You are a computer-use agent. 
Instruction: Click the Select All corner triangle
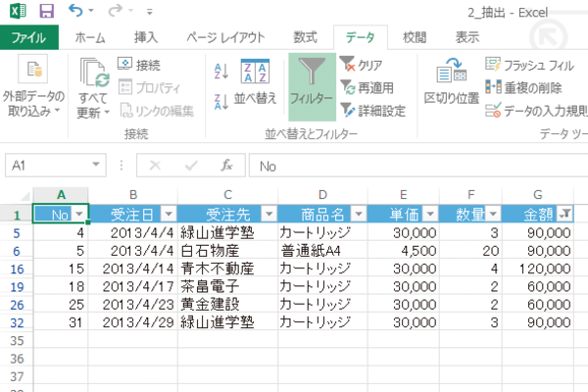(x=24, y=196)
